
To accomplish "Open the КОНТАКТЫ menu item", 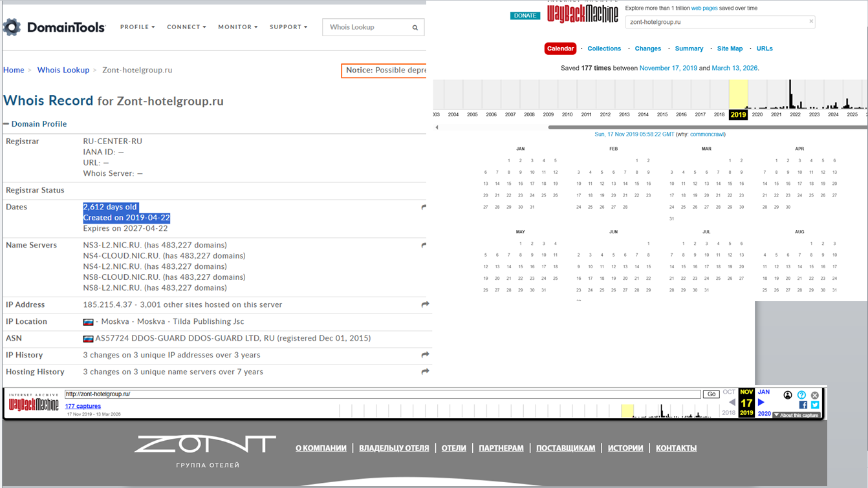I will tap(676, 448).
